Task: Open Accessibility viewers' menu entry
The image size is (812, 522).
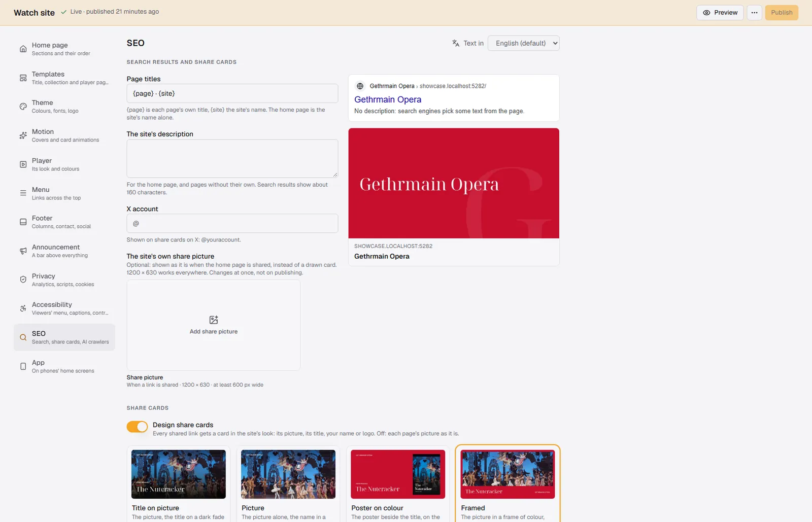Action: pos(64,308)
